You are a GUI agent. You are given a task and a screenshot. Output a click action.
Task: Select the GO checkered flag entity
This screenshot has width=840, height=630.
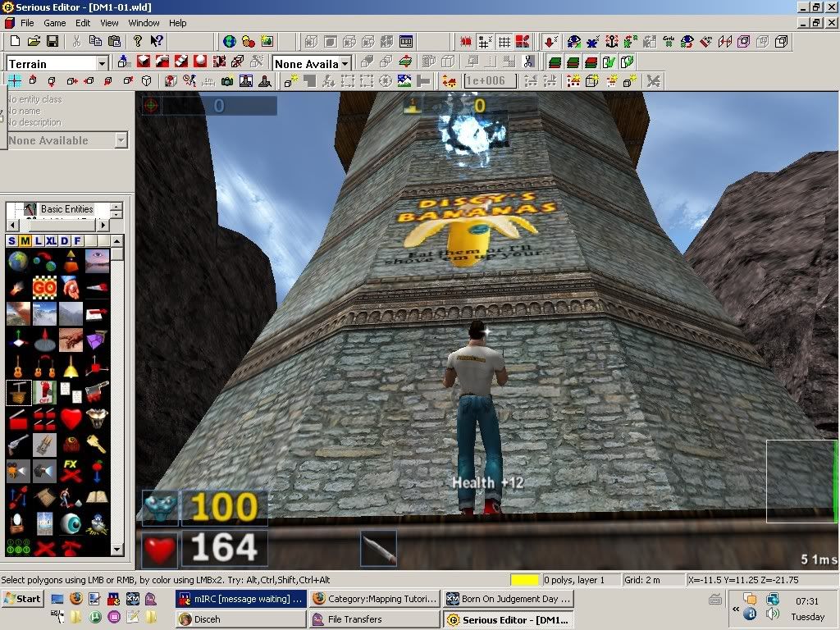[44, 288]
